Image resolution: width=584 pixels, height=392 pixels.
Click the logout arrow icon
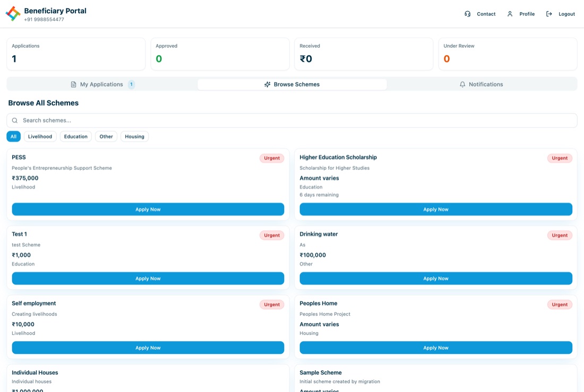(x=549, y=14)
